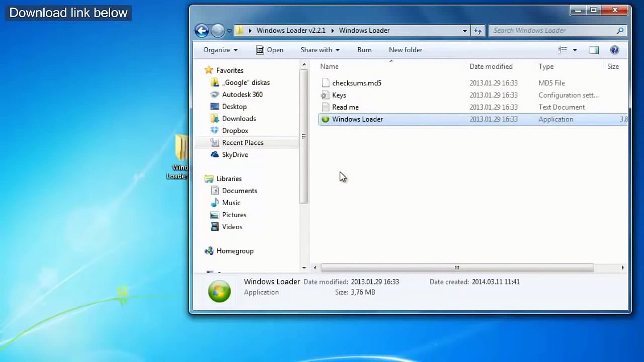Expand arrow between Windows Loader v2.2.1 and Windows Loader
The image size is (644, 362).
point(333,31)
